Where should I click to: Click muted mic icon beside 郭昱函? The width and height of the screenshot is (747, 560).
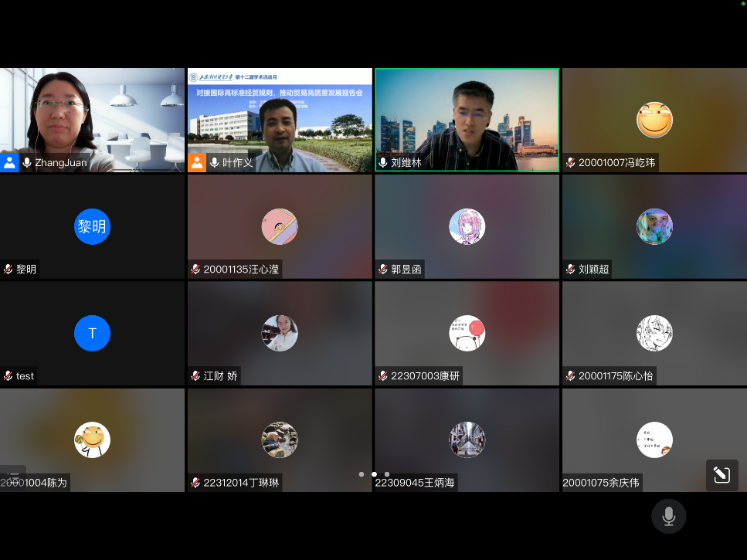(x=383, y=270)
